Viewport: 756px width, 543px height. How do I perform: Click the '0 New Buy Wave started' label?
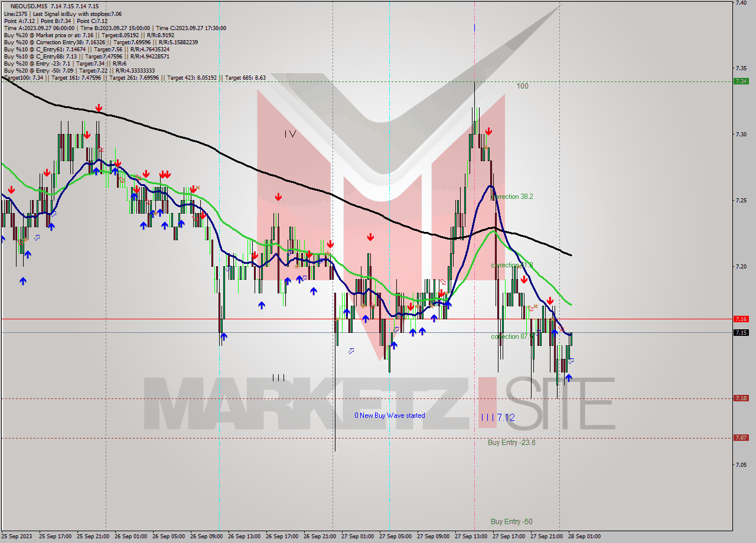coord(390,416)
